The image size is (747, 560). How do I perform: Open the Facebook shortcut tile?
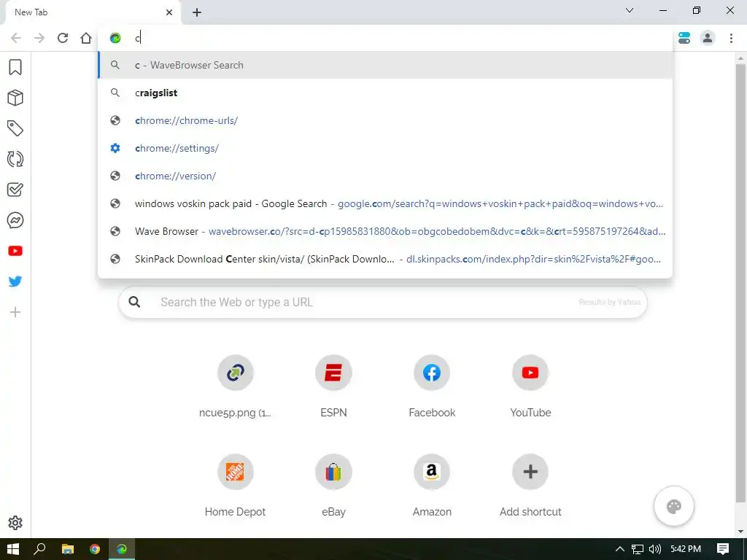point(432,373)
